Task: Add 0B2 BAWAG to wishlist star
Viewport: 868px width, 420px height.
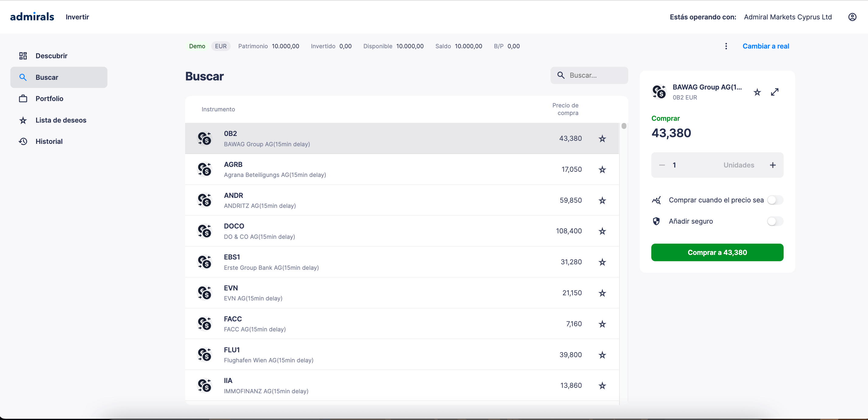Action: coord(602,138)
